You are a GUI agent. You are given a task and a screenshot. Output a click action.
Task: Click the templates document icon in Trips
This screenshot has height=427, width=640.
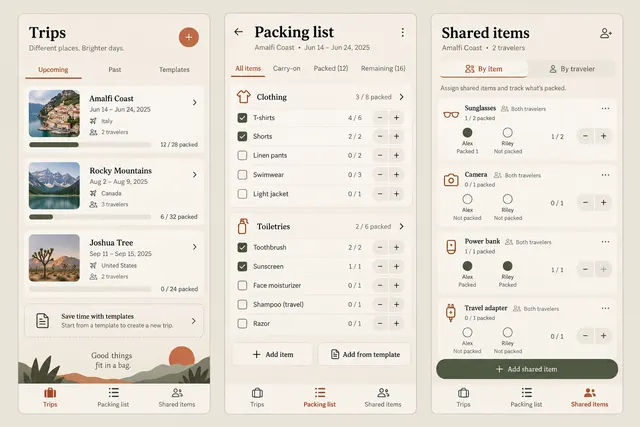(42, 321)
